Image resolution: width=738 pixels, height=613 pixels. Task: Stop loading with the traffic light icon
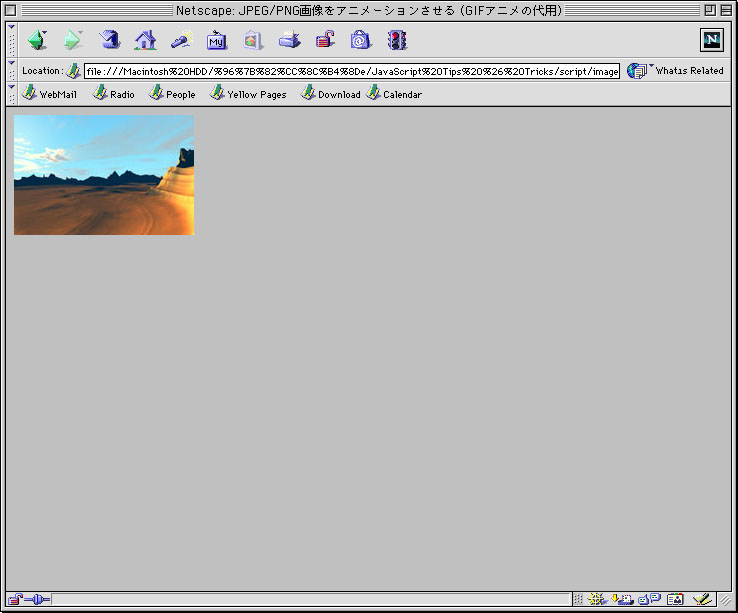pos(397,40)
